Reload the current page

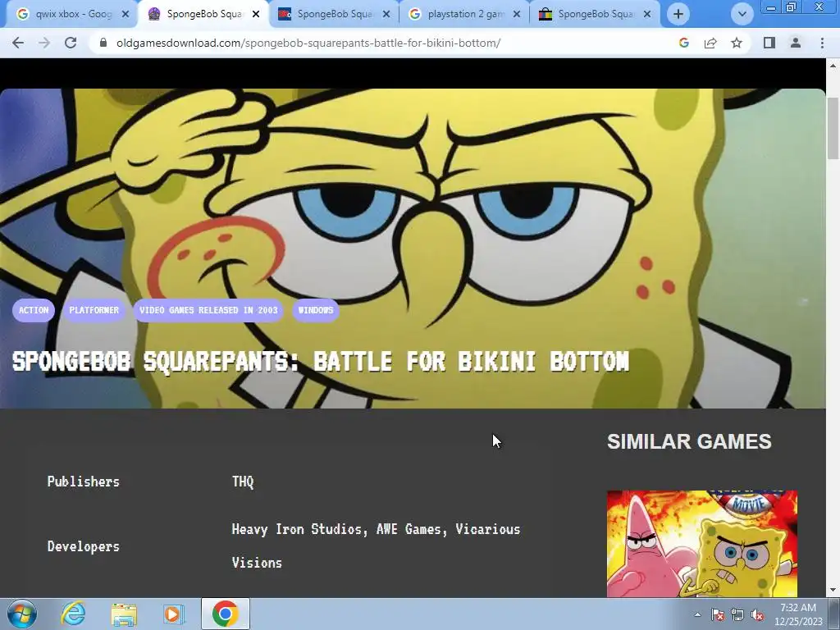71,43
